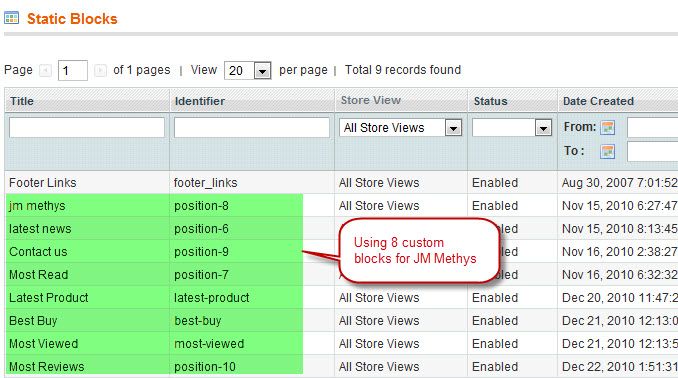Click the Static Blocks grid icon
This screenshot has height=378, width=678.
[x=12, y=18]
